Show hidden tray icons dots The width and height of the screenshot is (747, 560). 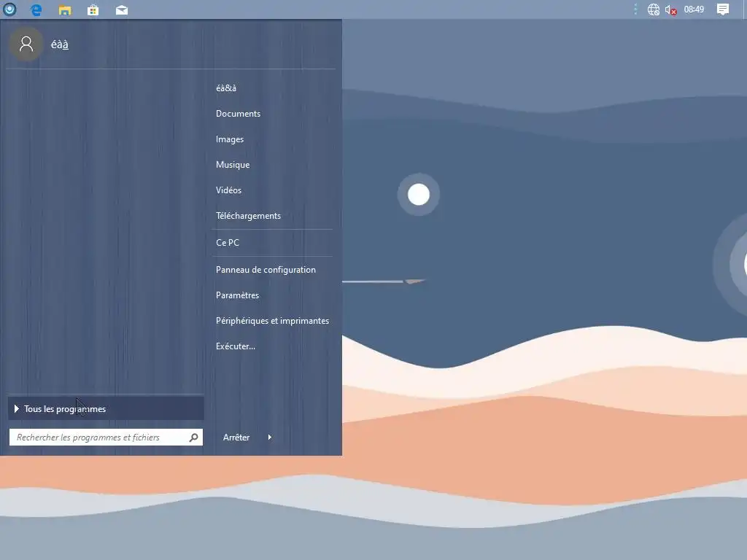(x=635, y=9)
